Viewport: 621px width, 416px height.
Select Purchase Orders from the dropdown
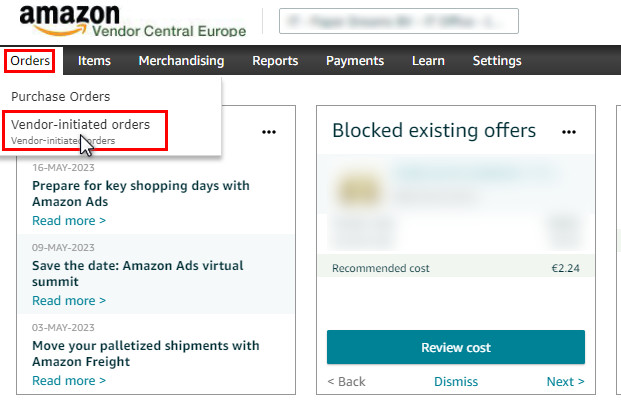[61, 96]
